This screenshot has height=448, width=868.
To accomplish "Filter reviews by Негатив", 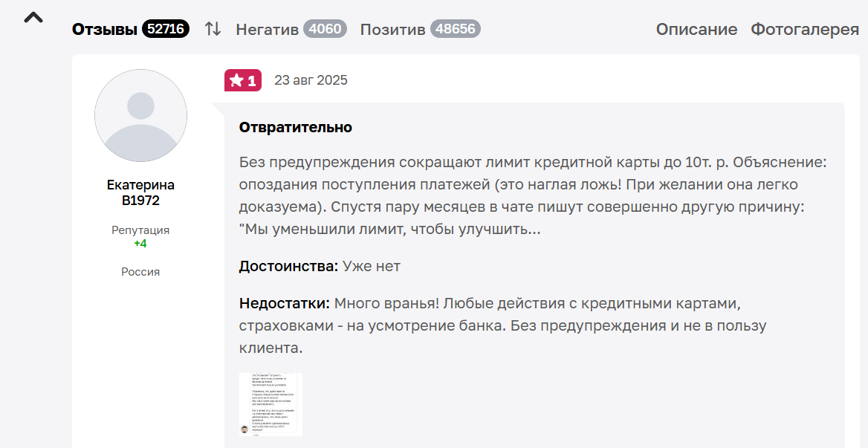I will [x=267, y=29].
